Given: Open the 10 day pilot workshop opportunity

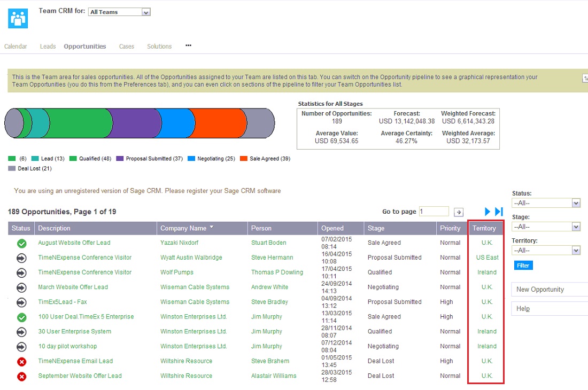Looking at the screenshot, I should pyautogui.click(x=67, y=346).
